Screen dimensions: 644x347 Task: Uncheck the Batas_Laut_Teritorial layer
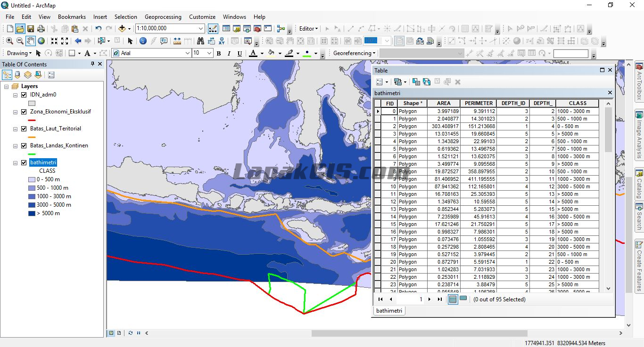(x=24, y=129)
